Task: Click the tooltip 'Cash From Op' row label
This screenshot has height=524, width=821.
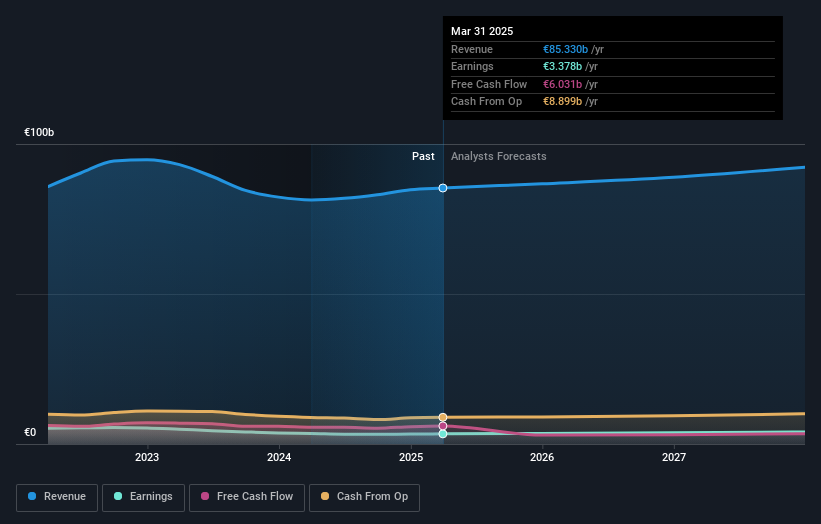Action: point(486,102)
